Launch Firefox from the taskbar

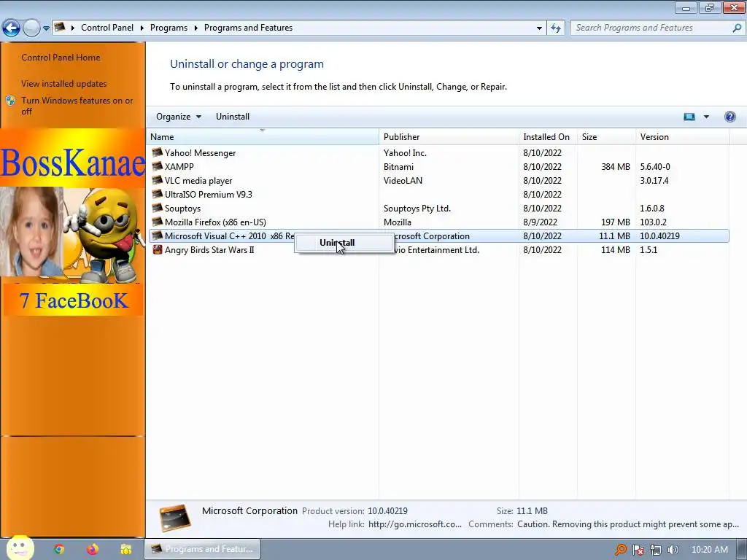pyautogui.click(x=93, y=549)
